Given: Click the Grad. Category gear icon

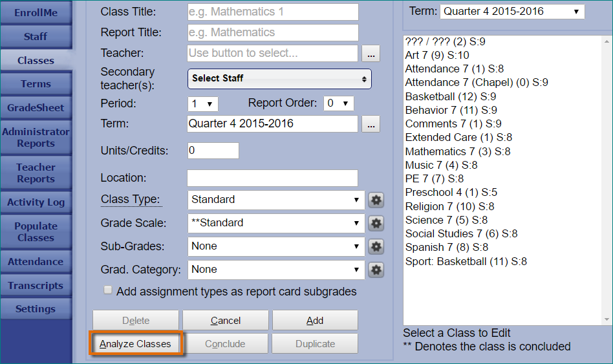Looking at the screenshot, I should pos(376,270).
